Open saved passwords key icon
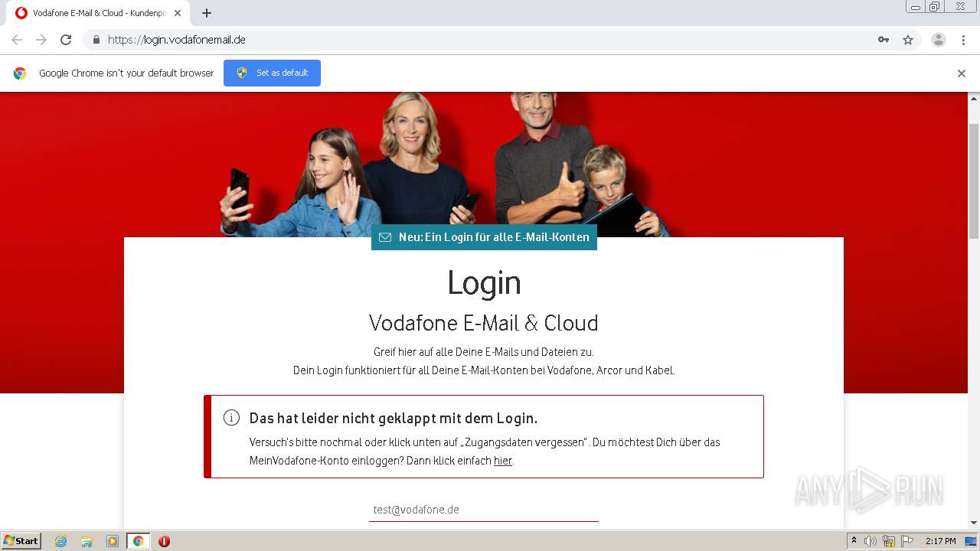980x551 pixels. click(x=884, y=40)
